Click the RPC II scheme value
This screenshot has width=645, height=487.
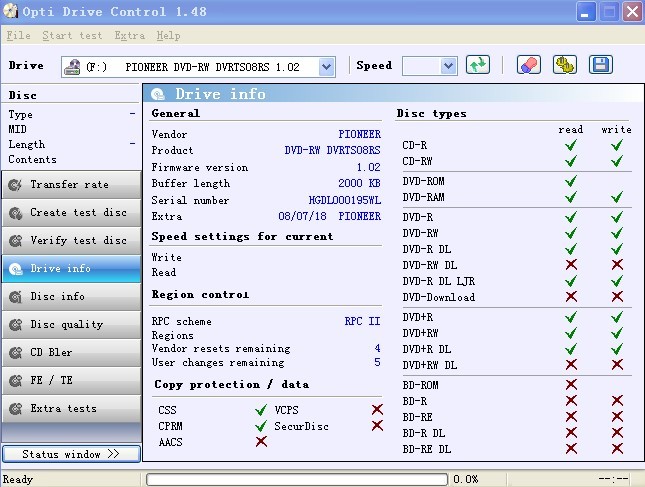coord(362,321)
